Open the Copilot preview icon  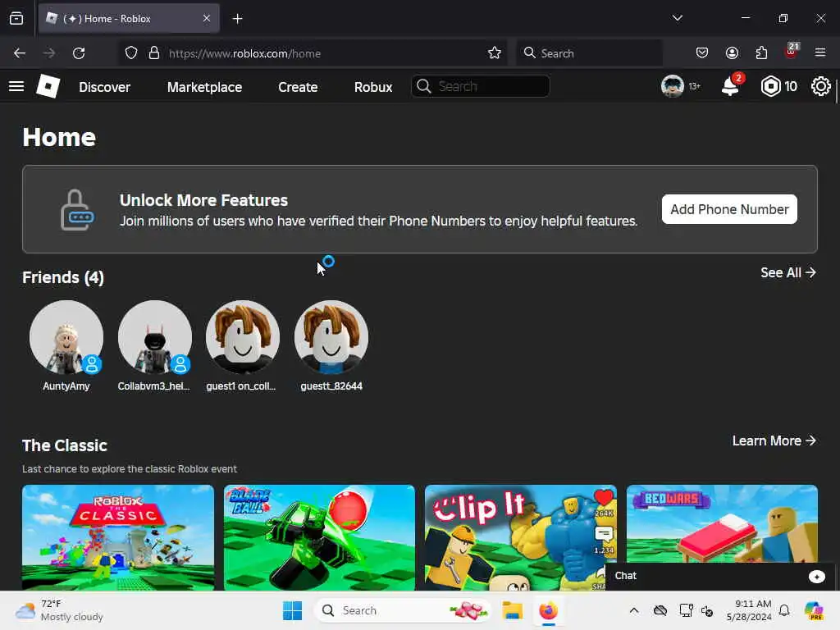(814, 610)
